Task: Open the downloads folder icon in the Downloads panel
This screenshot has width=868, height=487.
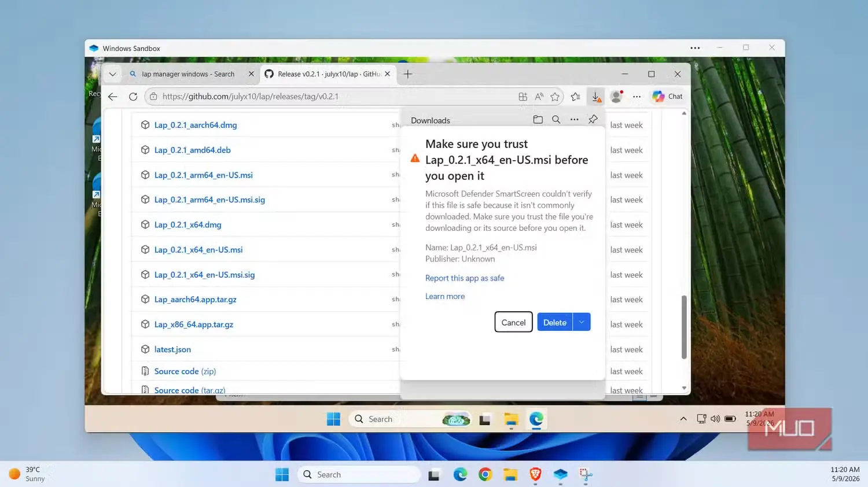Action: pyautogui.click(x=538, y=120)
